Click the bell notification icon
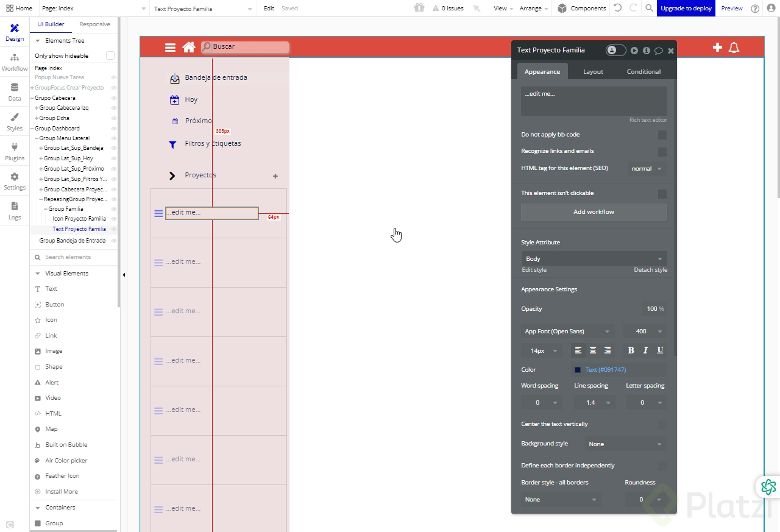Image resolution: width=780 pixels, height=532 pixels. tap(734, 48)
